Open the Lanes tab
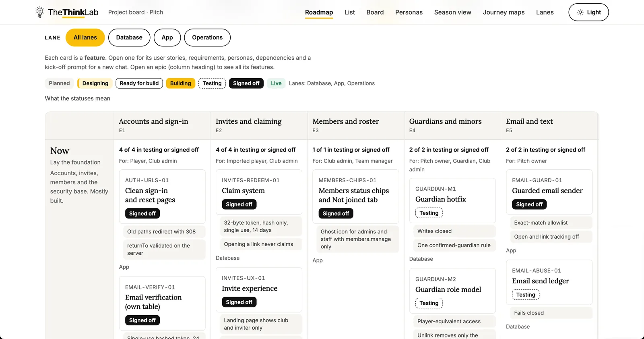Viewport: 644px width, 339px height. 545,12
